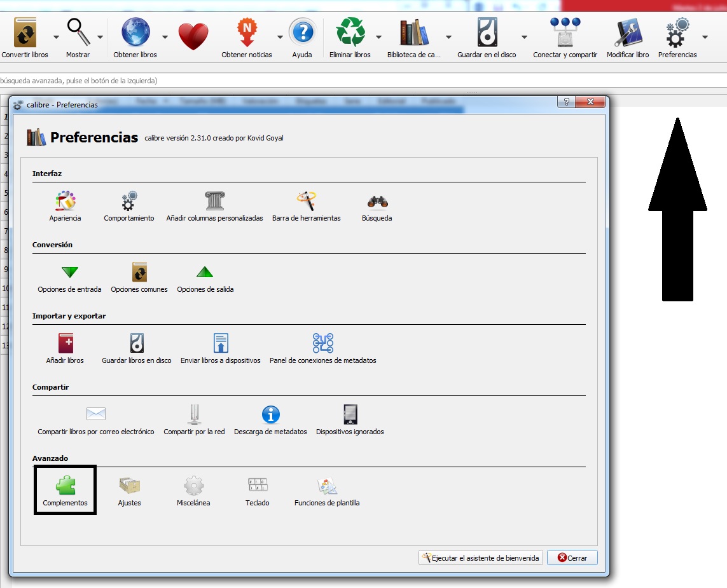Viewport: 727px width, 588px height.
Task: Expand the Convertir libros dropdown arrow
Action: [x=55, y=37]
